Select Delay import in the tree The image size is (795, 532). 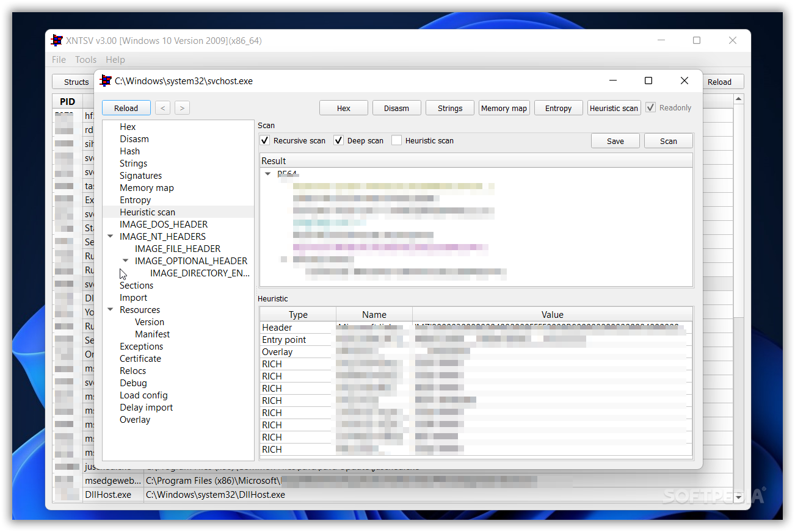(x=146, y=407)
